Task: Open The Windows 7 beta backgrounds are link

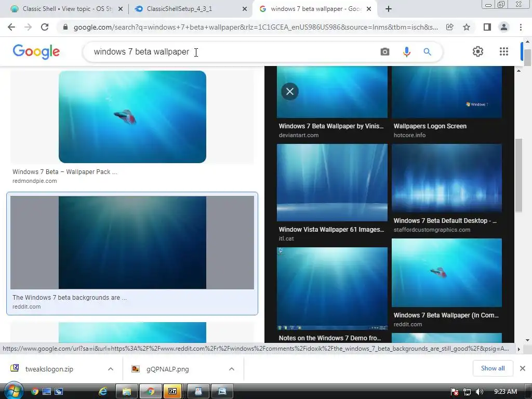Action: (70, 298)
